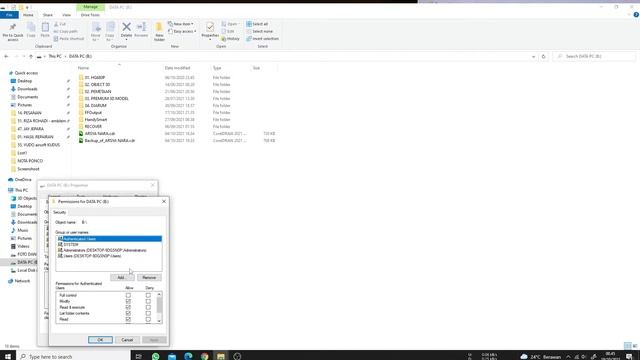
Task: Open the File menu tab
Action: [x=9, y=15]
